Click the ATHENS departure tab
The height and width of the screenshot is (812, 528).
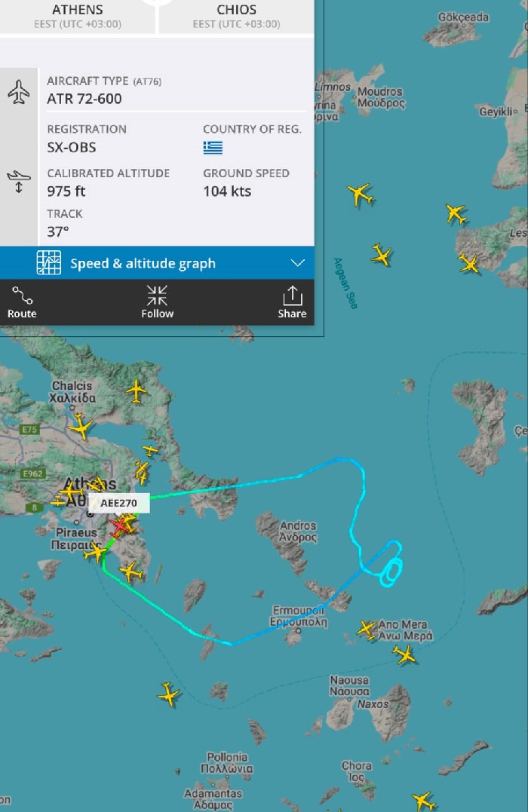pos(78,16)
